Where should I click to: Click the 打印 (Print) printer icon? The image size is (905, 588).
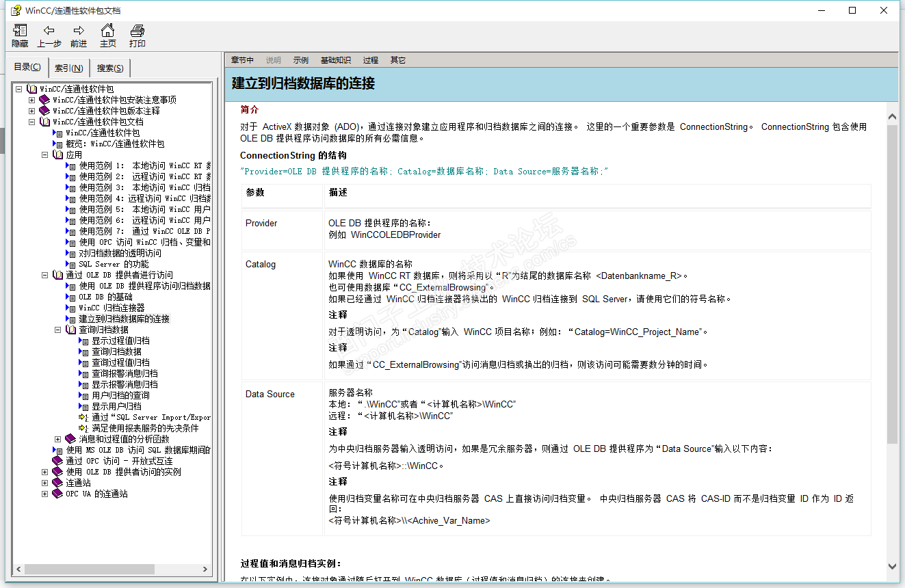(137, 31)
